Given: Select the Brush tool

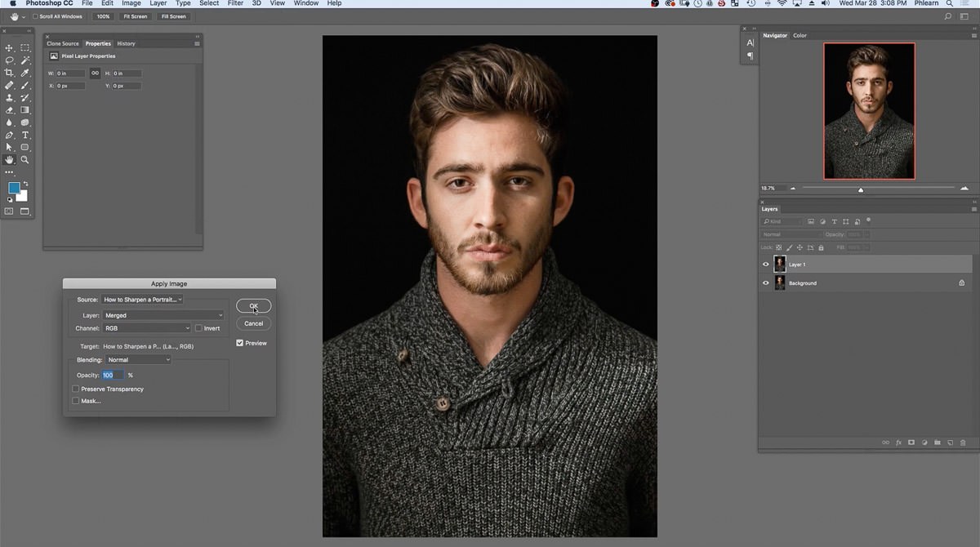Looking at the screenshot, I should pyautogui.click(x=25, y=85).
